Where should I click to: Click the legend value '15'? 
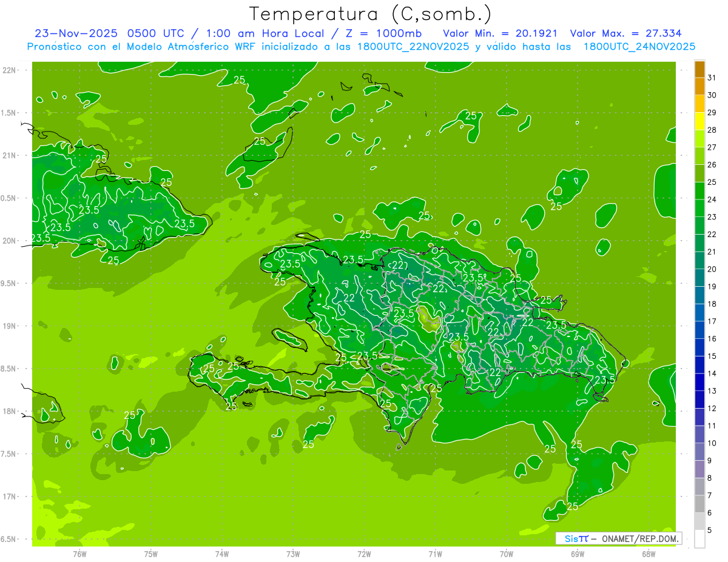[712, 356]
